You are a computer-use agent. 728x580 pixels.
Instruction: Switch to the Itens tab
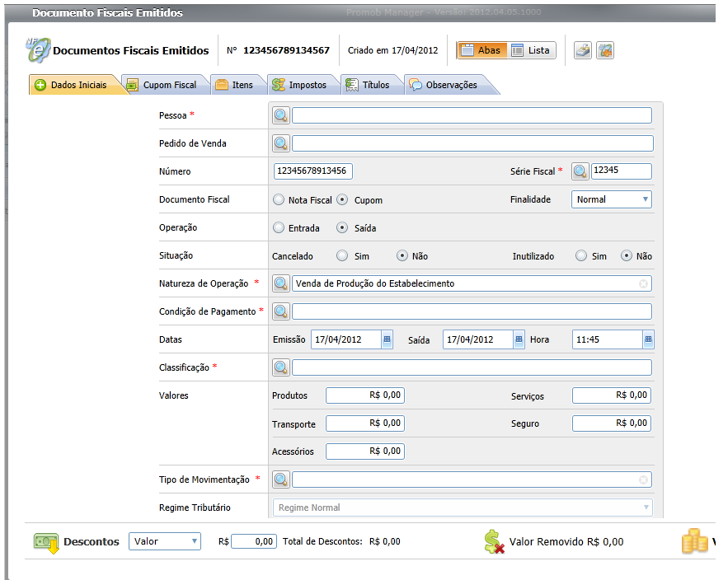point(237,85)
